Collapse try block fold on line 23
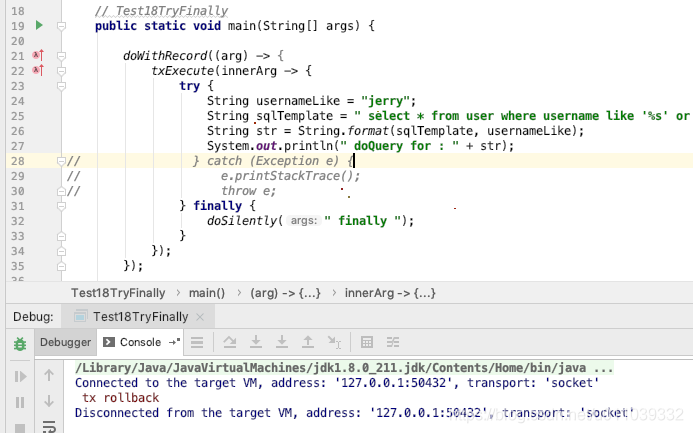Viewport: 693px width, 433px height. [x=61, y=86]
